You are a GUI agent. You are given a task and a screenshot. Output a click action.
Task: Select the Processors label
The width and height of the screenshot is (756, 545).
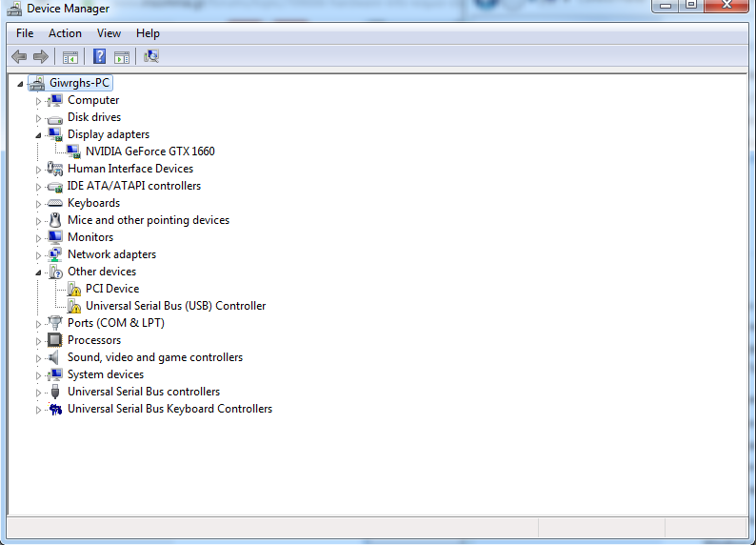coord(94,340)
